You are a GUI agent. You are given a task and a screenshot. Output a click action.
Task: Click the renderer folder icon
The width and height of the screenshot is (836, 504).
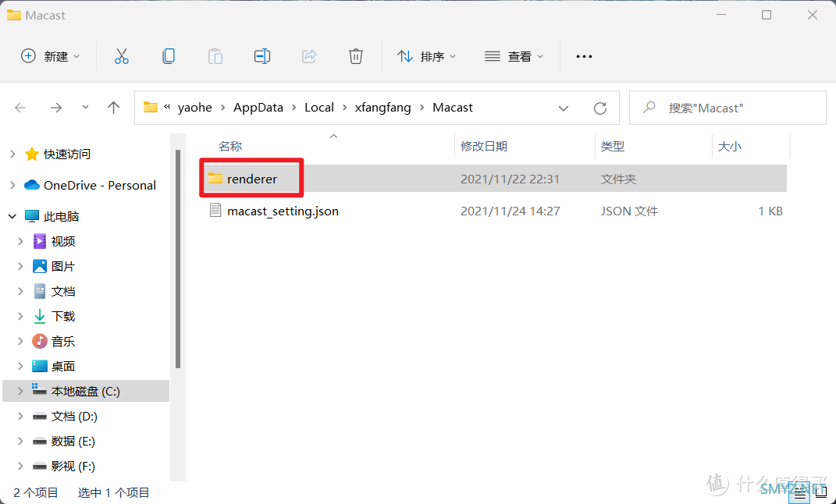215,178
